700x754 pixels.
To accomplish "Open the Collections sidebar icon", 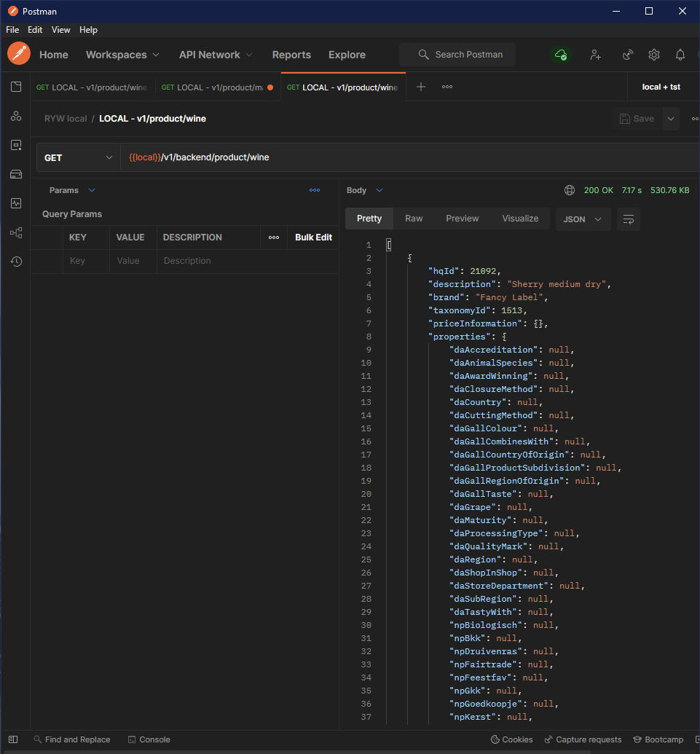I will point(16,87).
